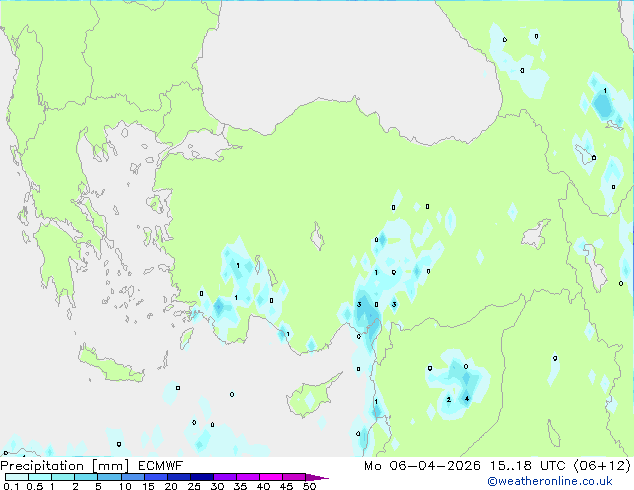634x490 pixels.
Task: Click the legend value "25"
Action: tap(194, 486)
